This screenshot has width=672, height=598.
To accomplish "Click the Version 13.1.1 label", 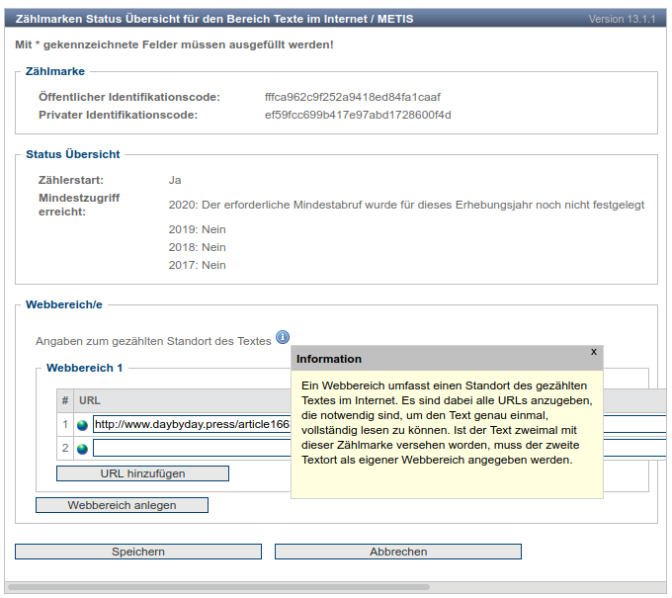I will point(622,19).
